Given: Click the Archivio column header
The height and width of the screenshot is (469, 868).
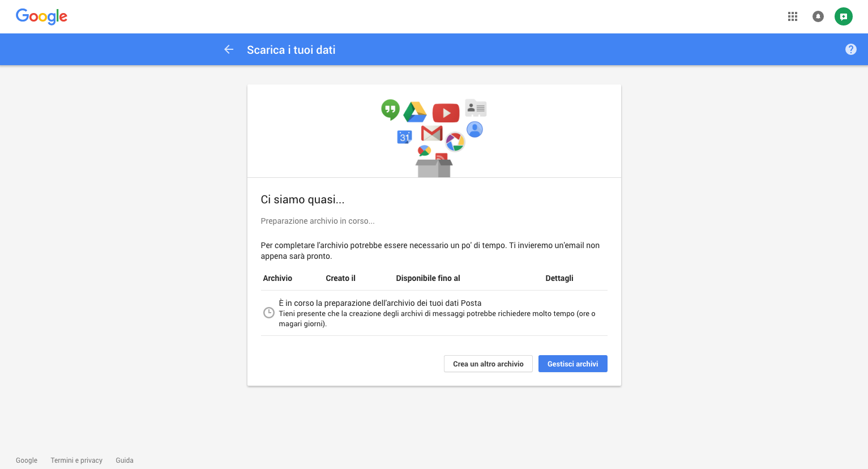Looking at the screenshot, I should [277, 278].
